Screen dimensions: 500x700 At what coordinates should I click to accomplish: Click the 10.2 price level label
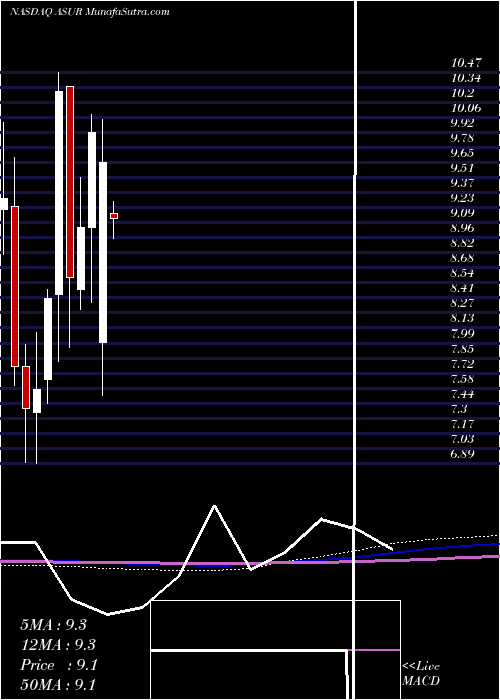click(x=462, y=93)
